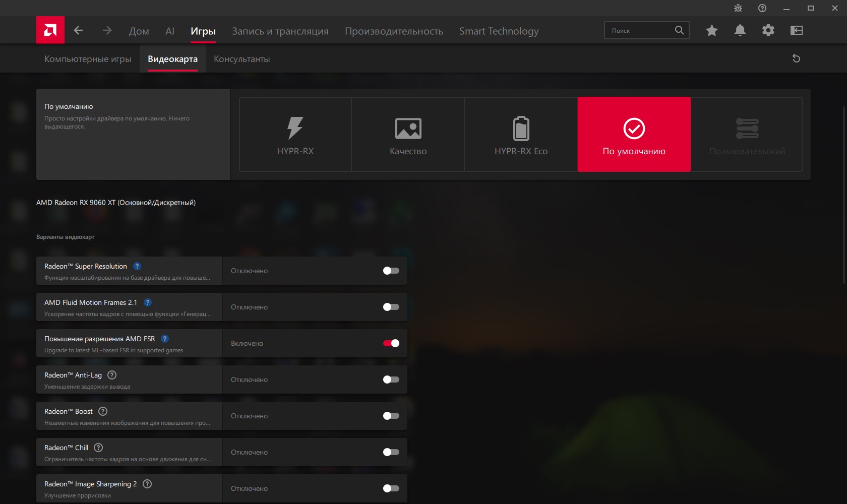Click the AMD logo home icon
The image size is (847, 504).
click(x=50, y=30)
